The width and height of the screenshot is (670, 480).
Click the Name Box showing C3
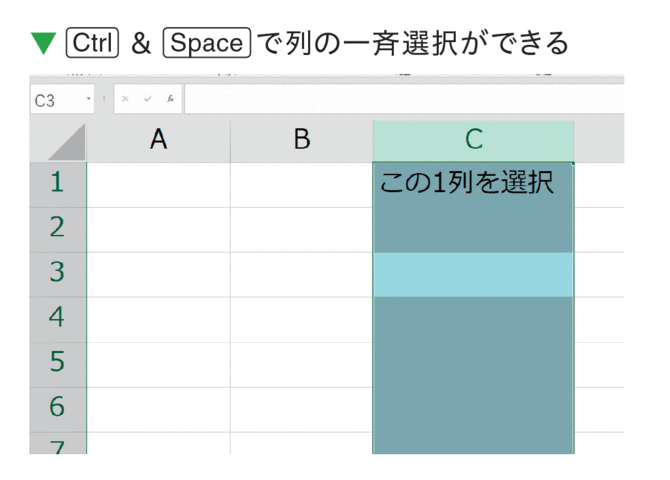click(x=62, y=100)
